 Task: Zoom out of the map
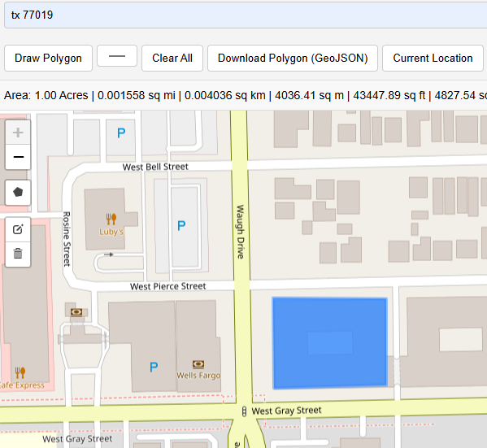18,157
